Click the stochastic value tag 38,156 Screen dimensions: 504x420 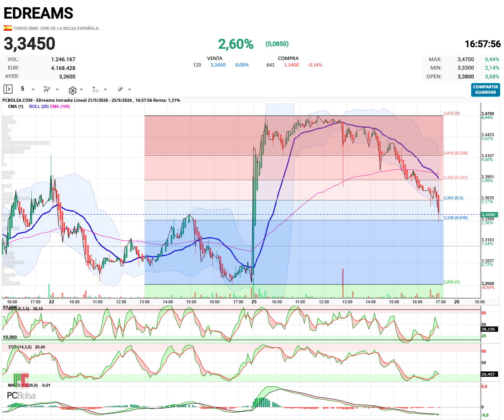pos(488,329)
